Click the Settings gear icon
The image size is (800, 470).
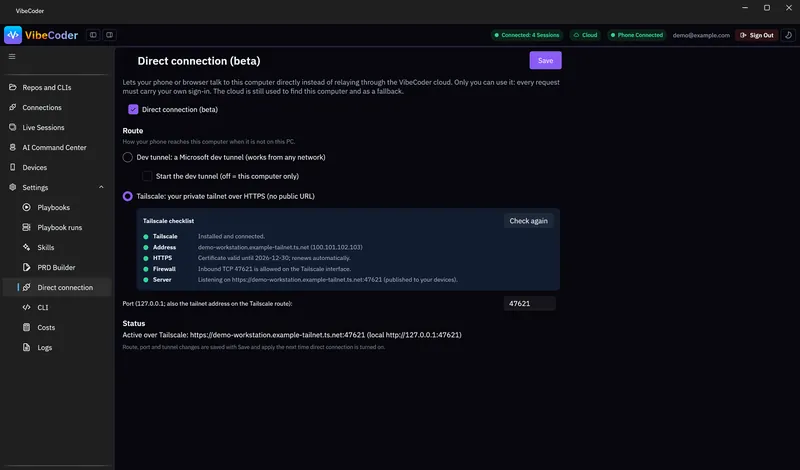tap(13, 187)
